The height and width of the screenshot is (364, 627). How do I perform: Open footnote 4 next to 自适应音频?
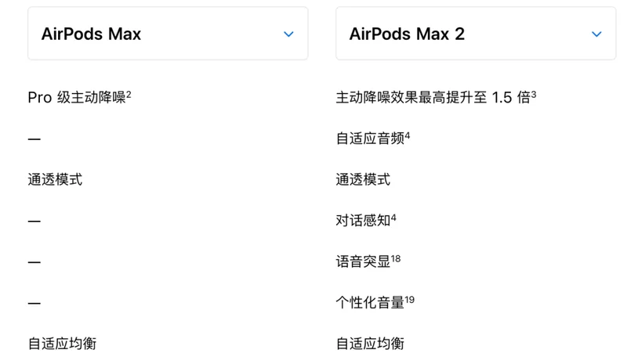(x=408, y=136)
